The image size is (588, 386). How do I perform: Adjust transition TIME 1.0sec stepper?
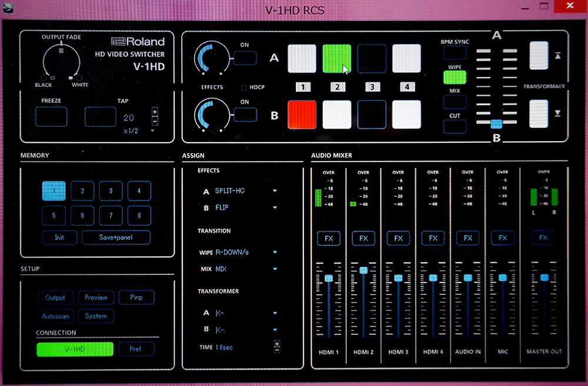point(277,347)
